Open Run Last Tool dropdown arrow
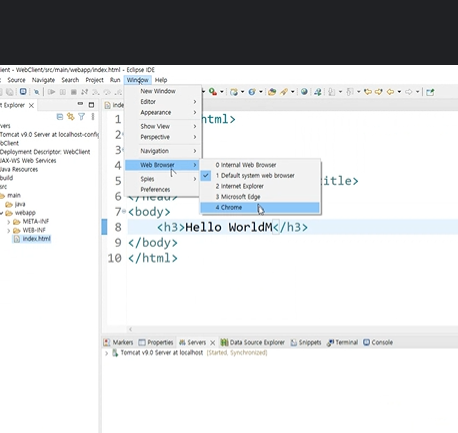 221,92
